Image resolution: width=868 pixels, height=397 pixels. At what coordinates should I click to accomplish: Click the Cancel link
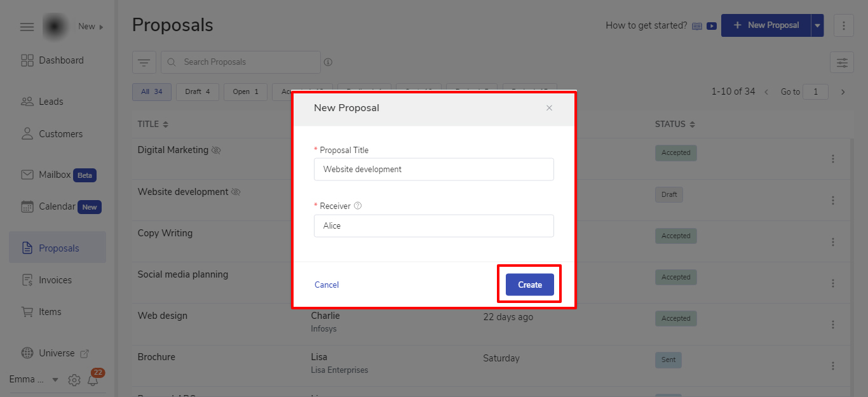[327, 285]
